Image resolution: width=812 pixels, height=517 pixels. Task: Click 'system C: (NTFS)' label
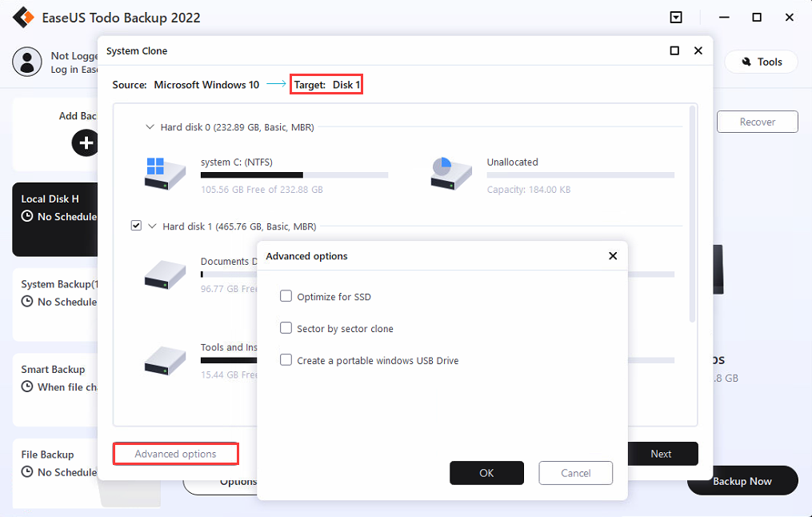pos(237,162)
